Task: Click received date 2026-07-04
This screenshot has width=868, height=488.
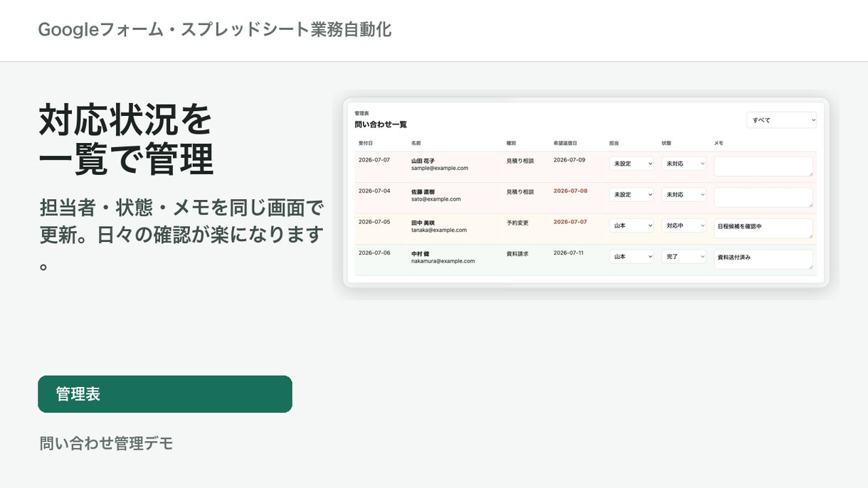Action: (374, 191)
